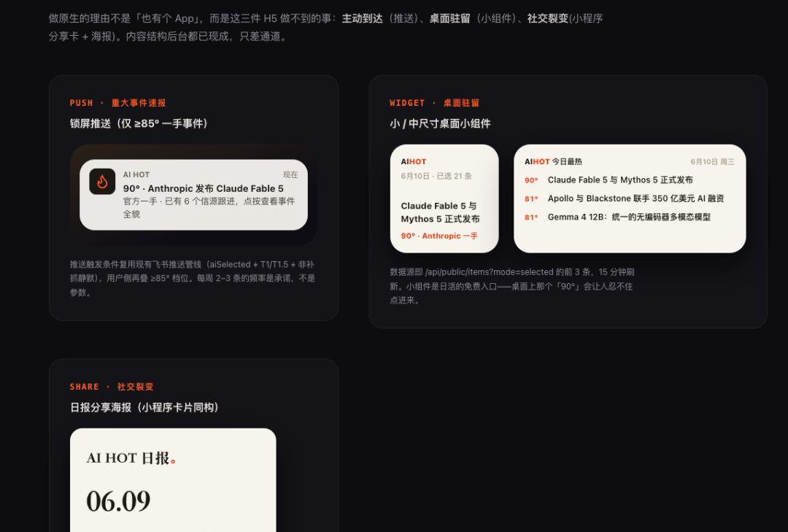Click the bold "桌面驻留" in the intro paragraph
The width and height of the screenshot is (788, 532).
coord(449,18)
